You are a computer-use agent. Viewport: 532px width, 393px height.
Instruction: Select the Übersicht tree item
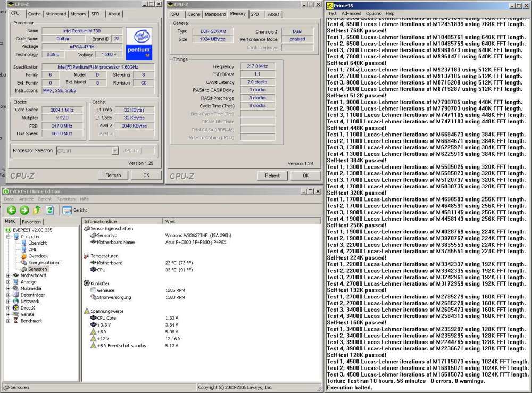[37, 243]
